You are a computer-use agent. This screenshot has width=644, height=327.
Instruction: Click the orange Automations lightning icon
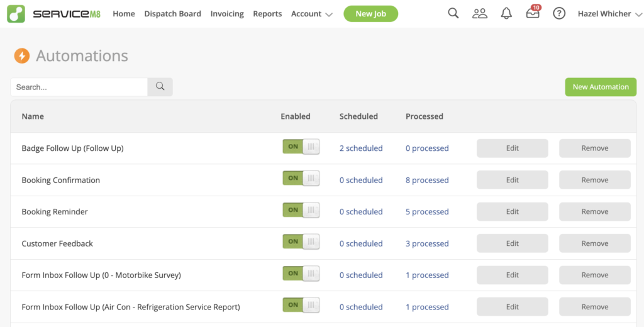22,55
